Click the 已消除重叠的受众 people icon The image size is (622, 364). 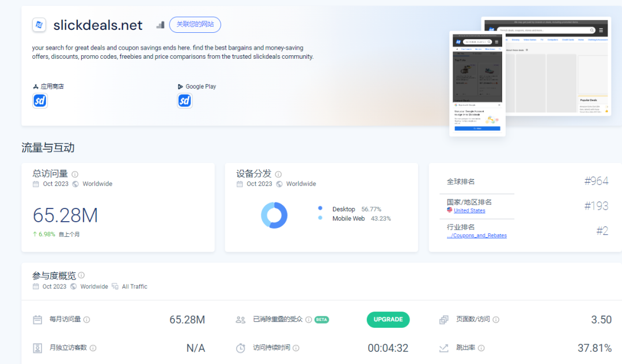point(240,320)
